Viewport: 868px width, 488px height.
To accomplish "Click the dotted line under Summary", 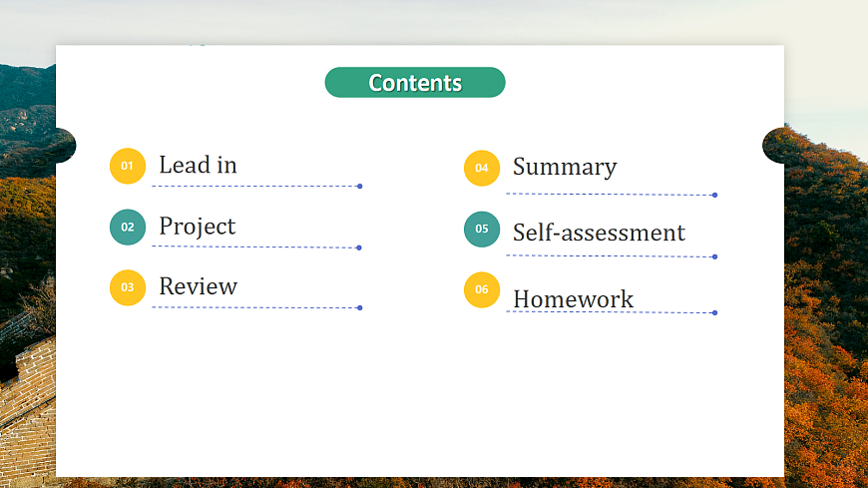I will [611, 195].
